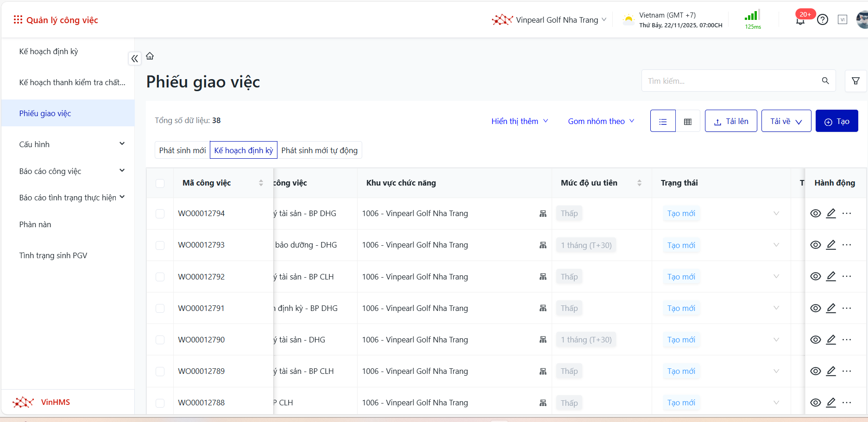This screenshot has width=868, height=422.
Task: Click the Tải lên upload button
Action: 730,121
